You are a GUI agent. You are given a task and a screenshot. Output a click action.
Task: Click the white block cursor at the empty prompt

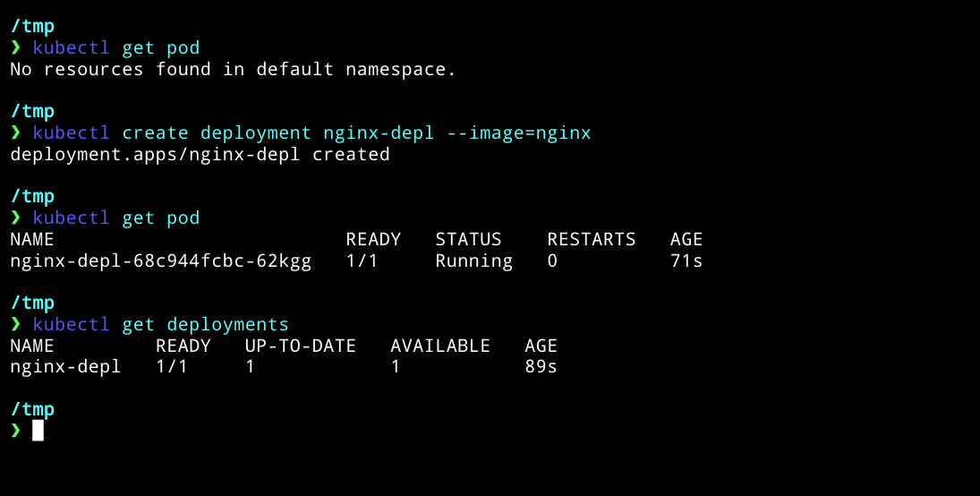(38, 431)
